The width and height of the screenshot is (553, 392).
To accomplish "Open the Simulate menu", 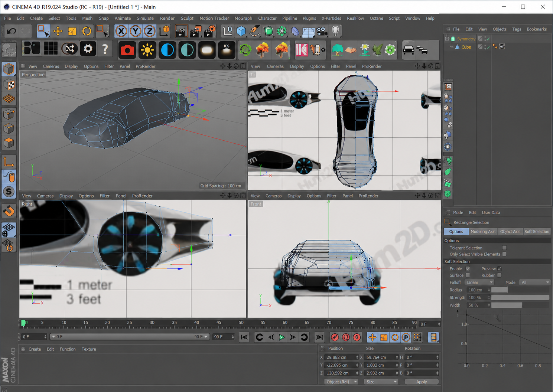I will click(x=145, y=18).
